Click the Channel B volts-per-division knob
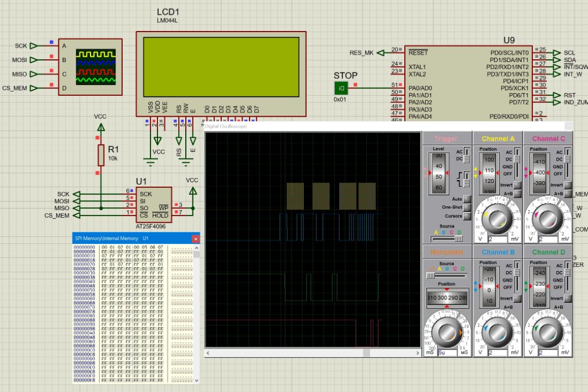Screen dimensions: 588x392 click(x=497, y=333)
